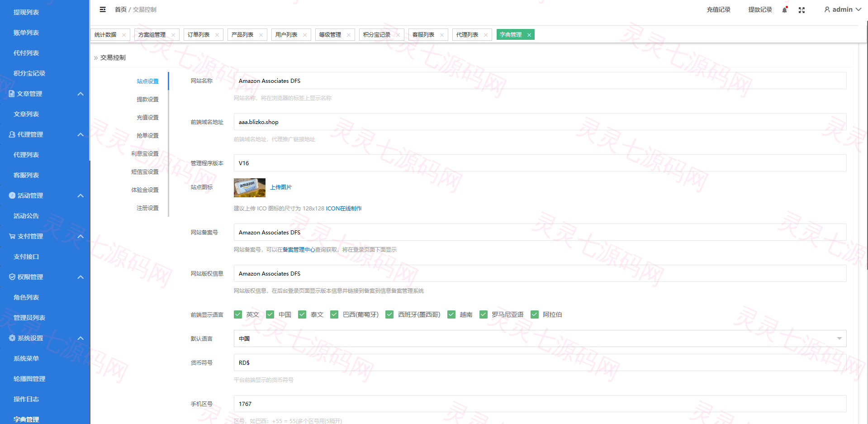The image size is (868, 424).
Task: Open 轮播图管理 in the sidebar
Action: 29,379
